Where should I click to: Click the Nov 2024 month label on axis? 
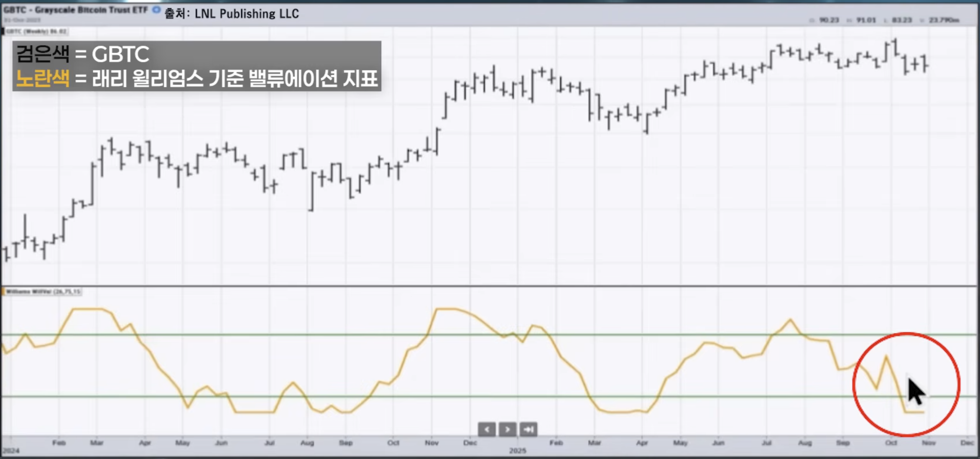pos(431,443)
